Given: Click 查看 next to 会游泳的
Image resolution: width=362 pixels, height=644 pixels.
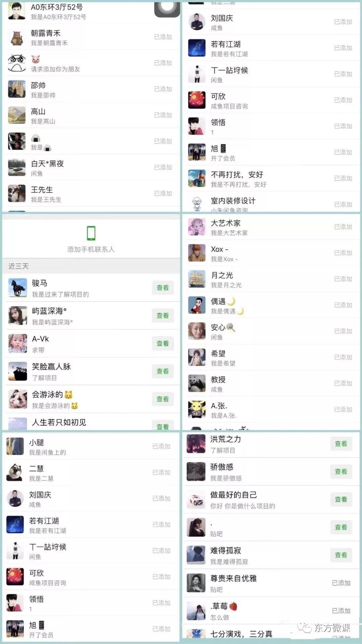Looking at the screenshot, I should (163, 399).
